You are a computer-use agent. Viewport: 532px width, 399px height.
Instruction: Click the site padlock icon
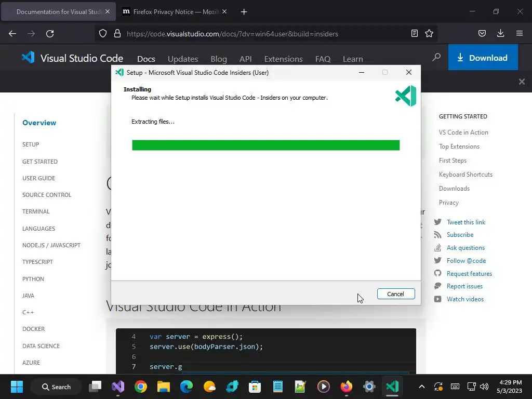point(117,34)
